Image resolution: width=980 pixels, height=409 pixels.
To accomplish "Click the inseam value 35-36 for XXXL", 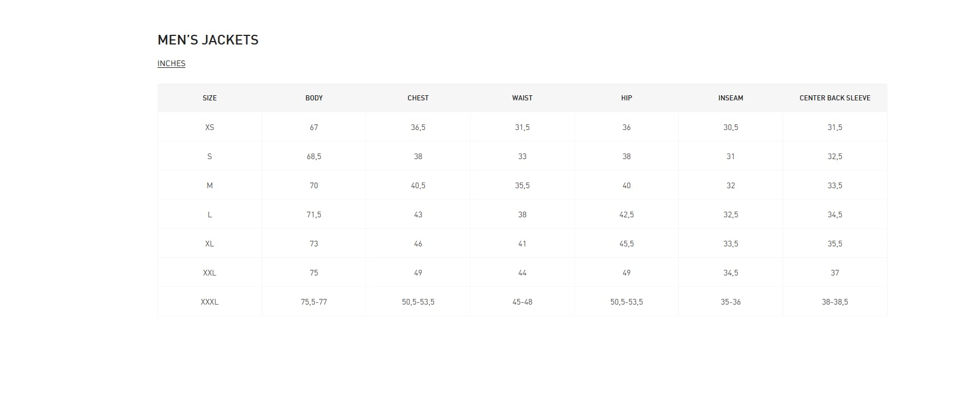I will [731, 302].
